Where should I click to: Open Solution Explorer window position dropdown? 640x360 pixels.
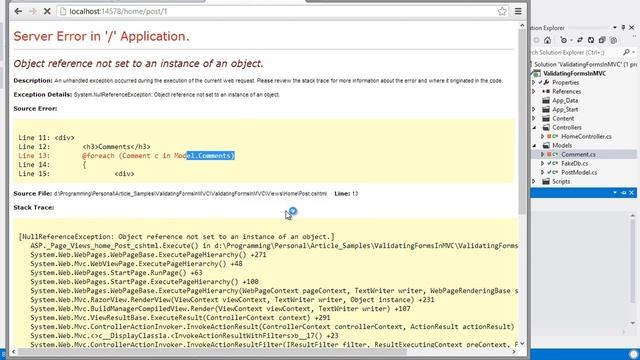tap(615, 27)
